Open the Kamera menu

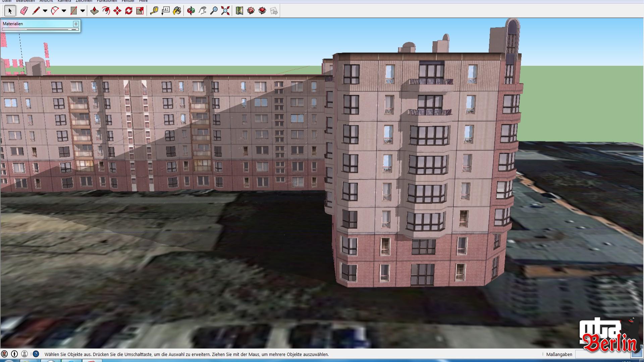(x=64, y=1)
